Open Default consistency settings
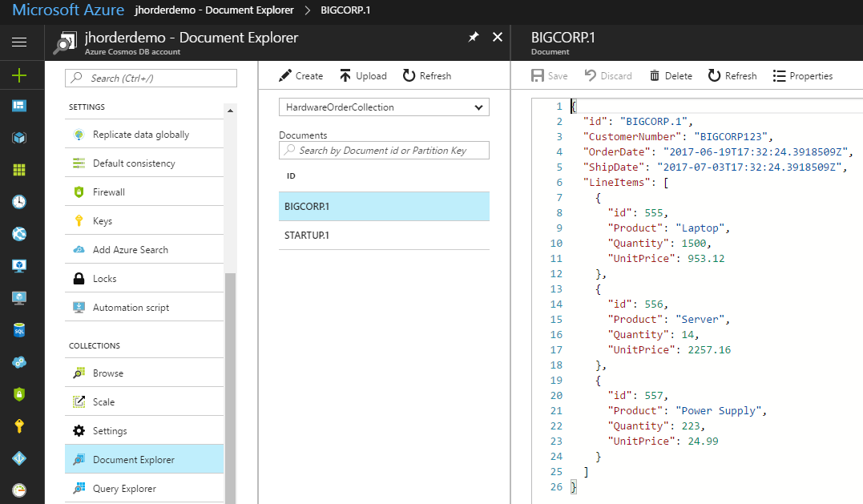This screenshot has width=863, height=504. pos(144,163)
